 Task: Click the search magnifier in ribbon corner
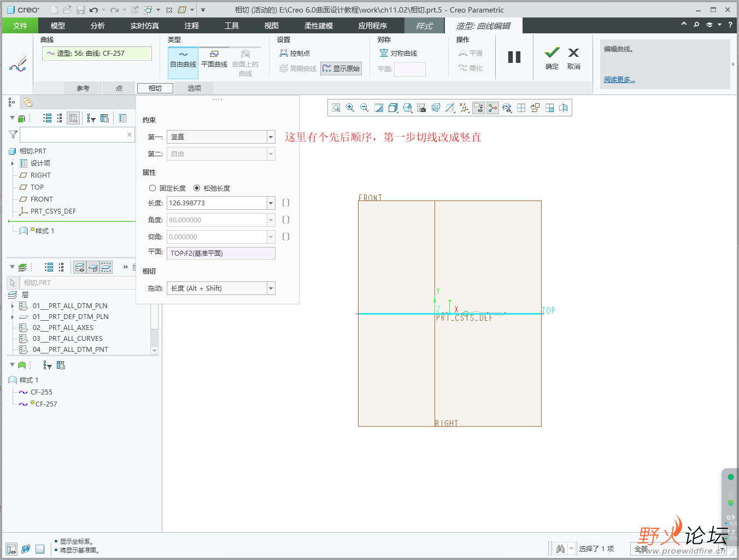tap(696, 25)
